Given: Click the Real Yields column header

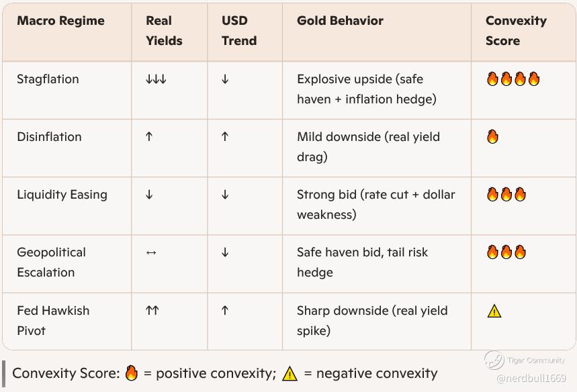Looking at the screenshot, I should (x=164, y=30).
